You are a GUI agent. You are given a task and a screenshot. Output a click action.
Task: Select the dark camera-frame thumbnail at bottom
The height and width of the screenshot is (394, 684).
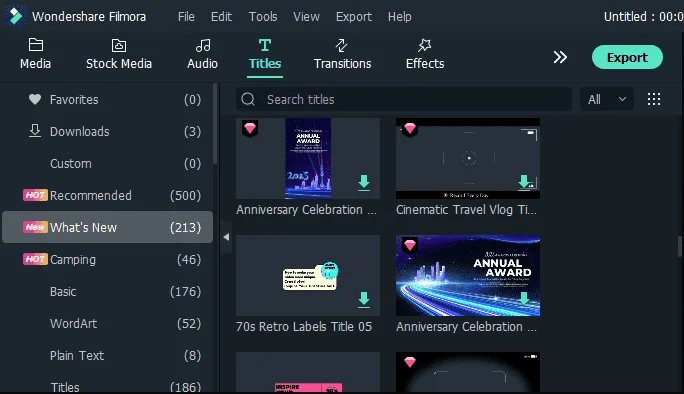pos(468,373)
